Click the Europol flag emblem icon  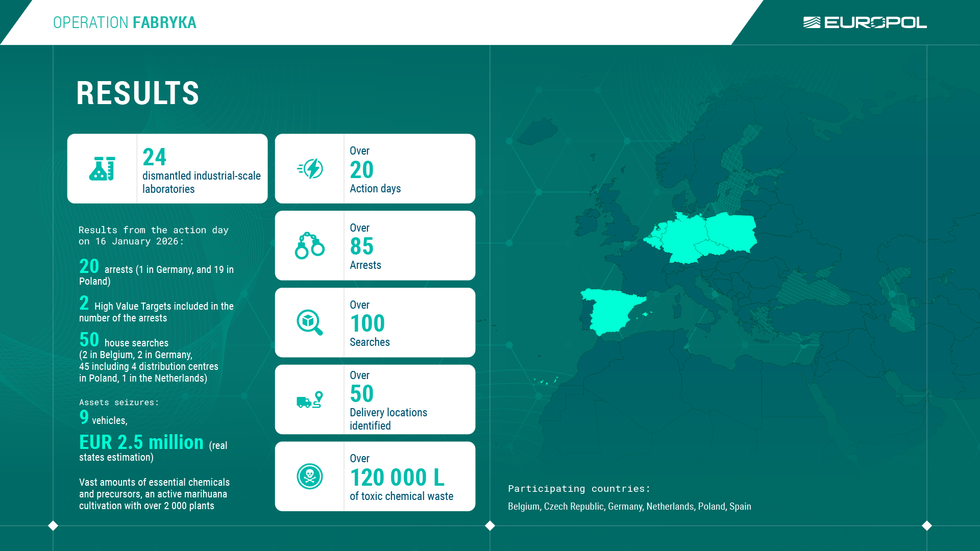coord(812,22)
